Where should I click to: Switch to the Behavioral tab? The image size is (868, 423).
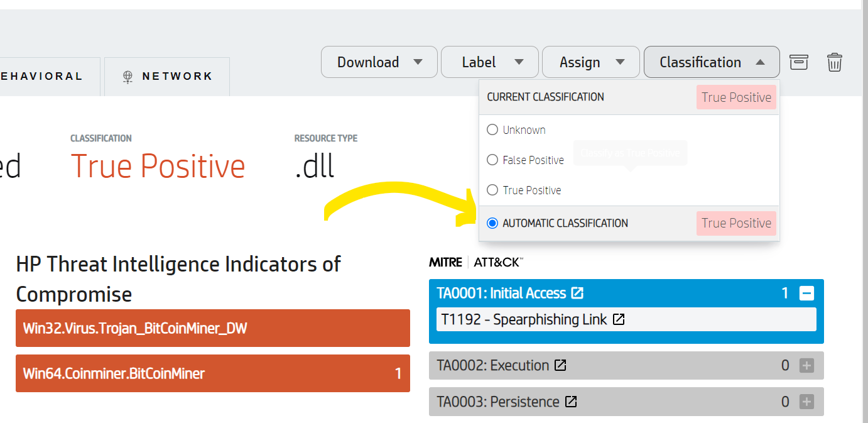(41, 75)
